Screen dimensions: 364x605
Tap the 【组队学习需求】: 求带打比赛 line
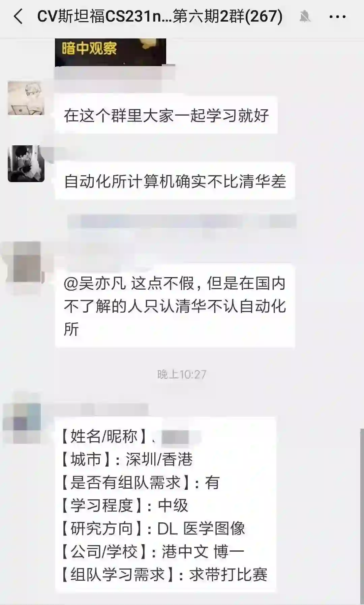(x=164, y=574)
